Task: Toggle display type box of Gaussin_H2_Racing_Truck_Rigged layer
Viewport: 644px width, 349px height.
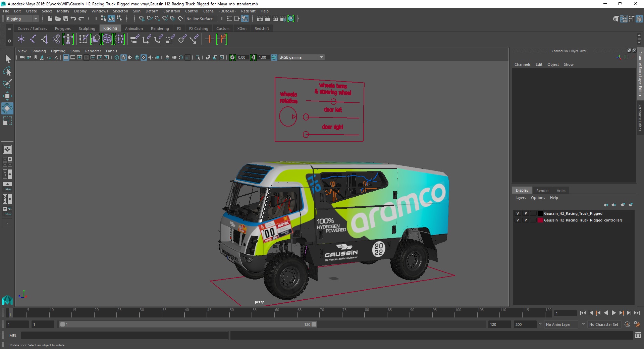Action: tap(533, 213)
